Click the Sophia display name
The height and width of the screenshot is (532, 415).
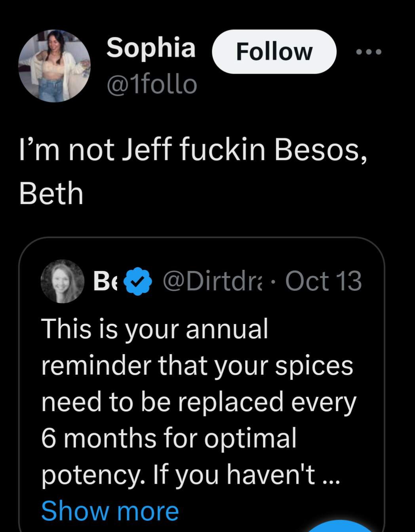150,48
